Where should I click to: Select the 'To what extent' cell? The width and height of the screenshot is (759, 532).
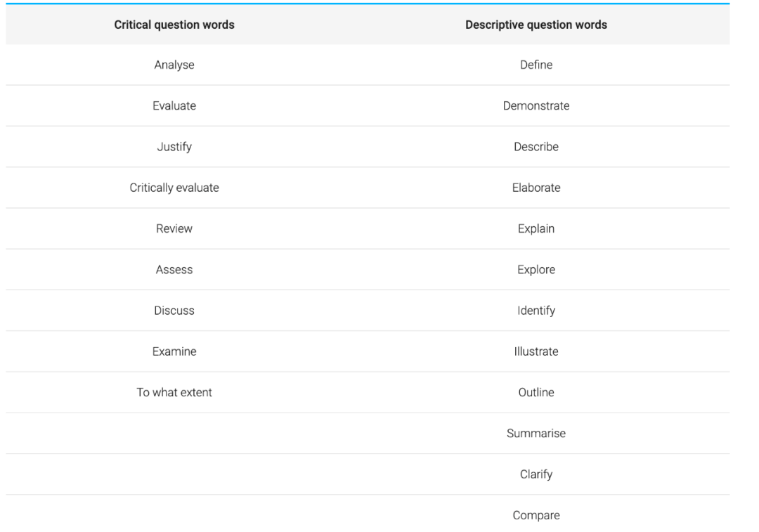pos(174,392)
